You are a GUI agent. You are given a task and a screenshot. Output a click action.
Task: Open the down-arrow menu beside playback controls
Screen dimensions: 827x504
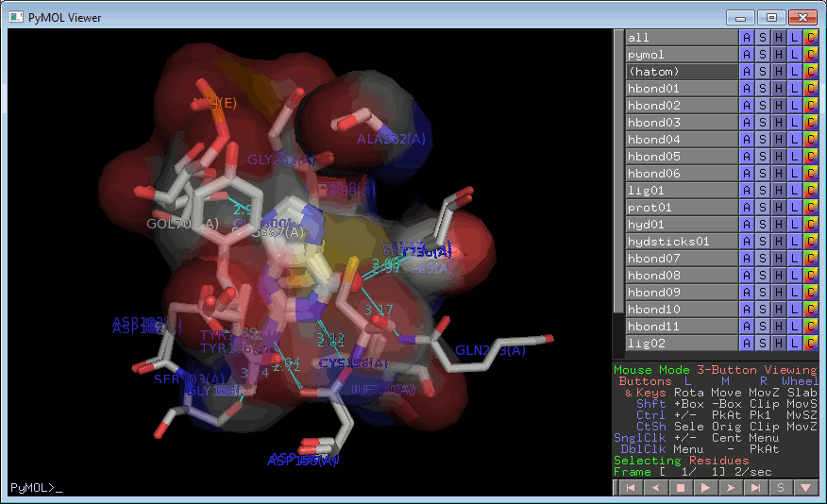805,488
